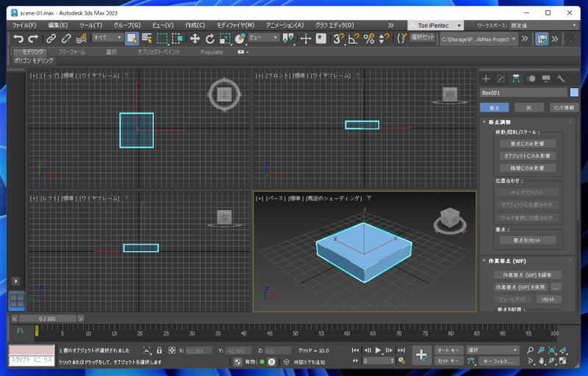Open the workspace 既定値 dropdown
This screenshot has height=376, width=588.
point(543,26)
